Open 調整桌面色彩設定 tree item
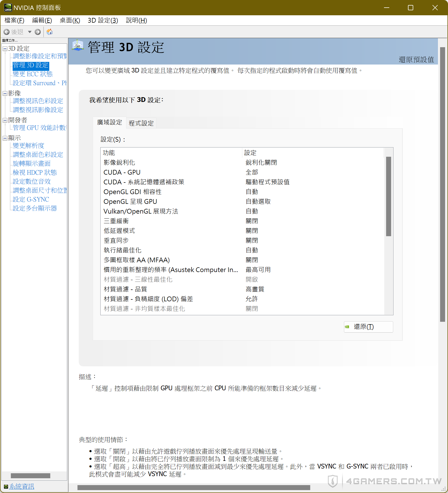 [38, 155]
